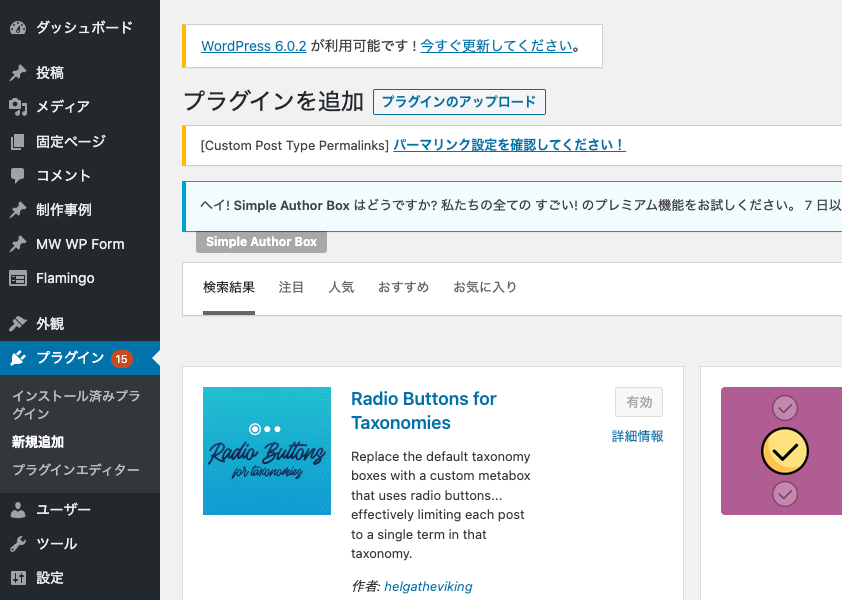This screenshot has height=600, width=842.
Task: Open コメント in the sidebar
Action: 63,176
